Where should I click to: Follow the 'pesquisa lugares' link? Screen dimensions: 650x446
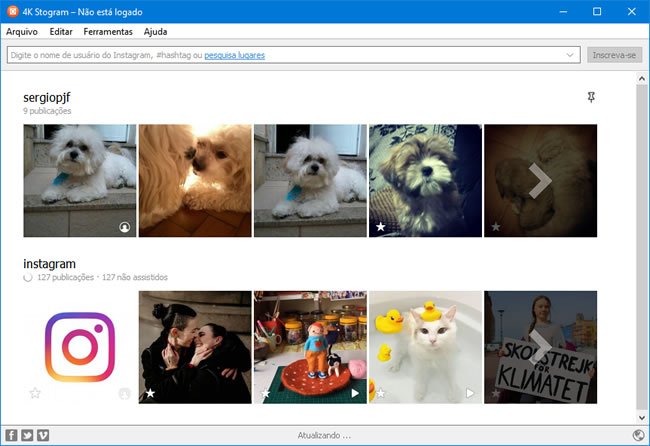tap(235, 55)
